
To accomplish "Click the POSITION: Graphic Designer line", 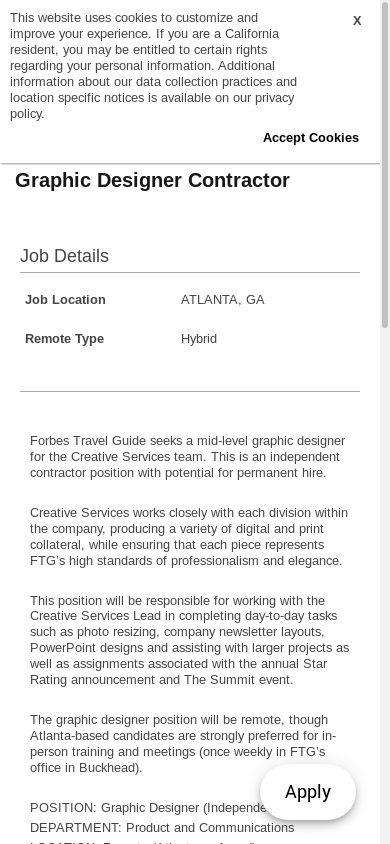I will [x=148, y=808].
